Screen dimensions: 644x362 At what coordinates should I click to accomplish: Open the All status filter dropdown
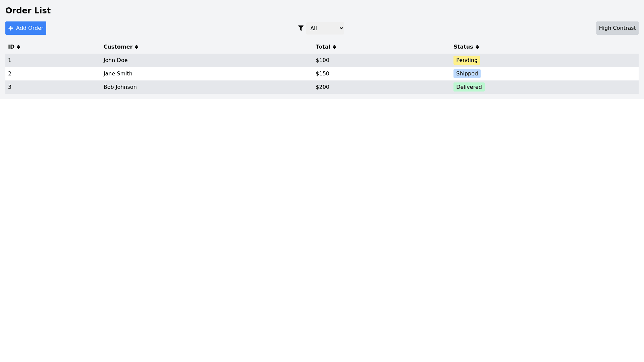coord(325,28)
